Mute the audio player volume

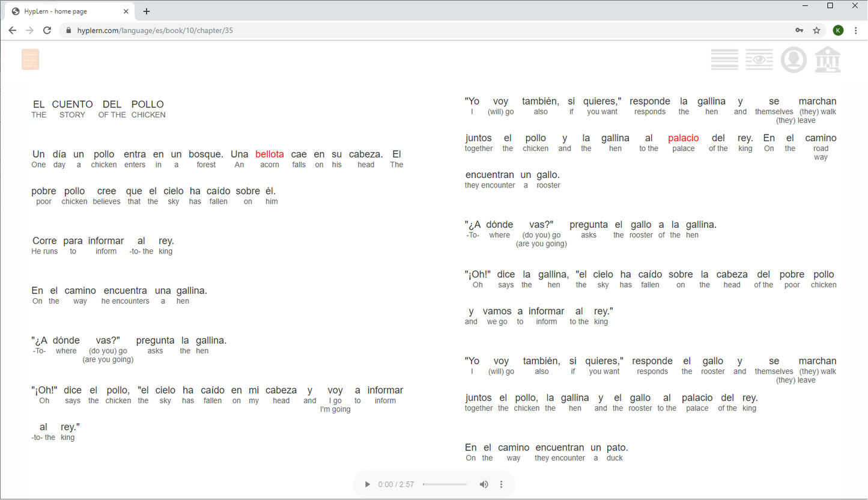(x=484, y=484)
